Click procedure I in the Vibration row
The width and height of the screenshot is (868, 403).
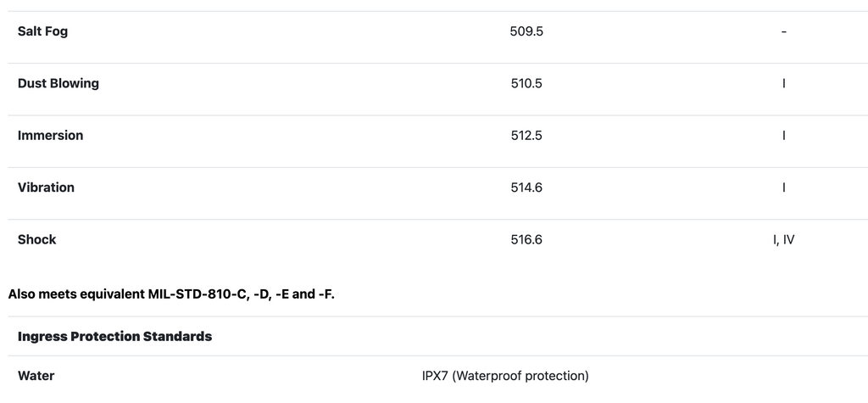pos(783,187)
